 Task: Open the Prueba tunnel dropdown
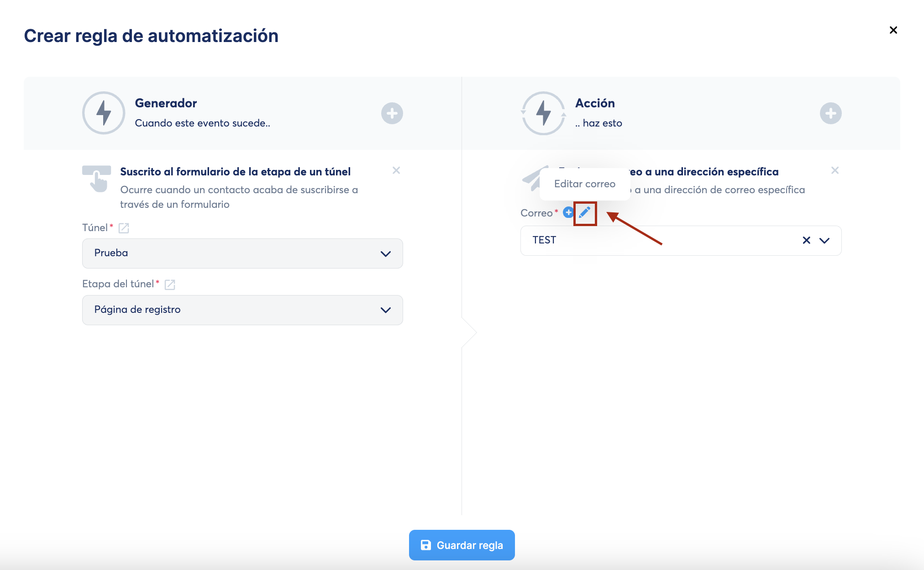click(x=242, y=253)
